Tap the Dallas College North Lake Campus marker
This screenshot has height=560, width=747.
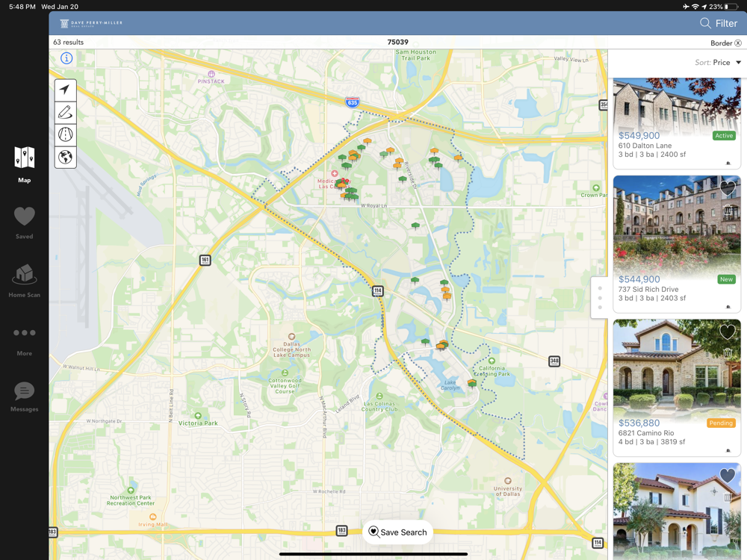click(x=291, y=337)
